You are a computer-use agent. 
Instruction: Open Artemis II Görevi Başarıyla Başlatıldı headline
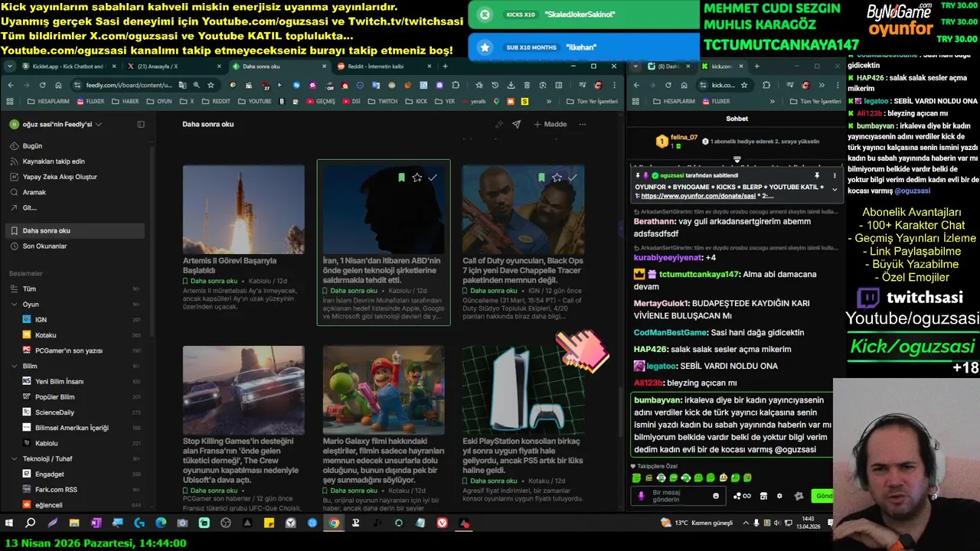[x=230, y=266]
